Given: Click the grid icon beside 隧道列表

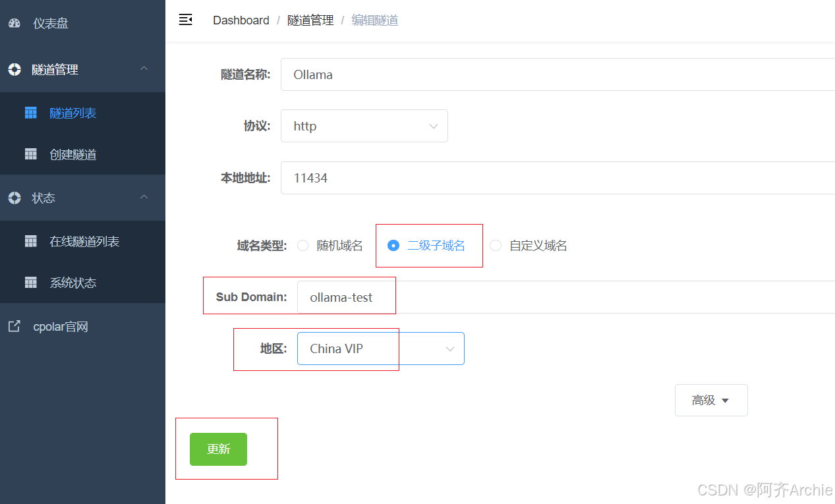Looking at the screenshot, I should [30, 113].
